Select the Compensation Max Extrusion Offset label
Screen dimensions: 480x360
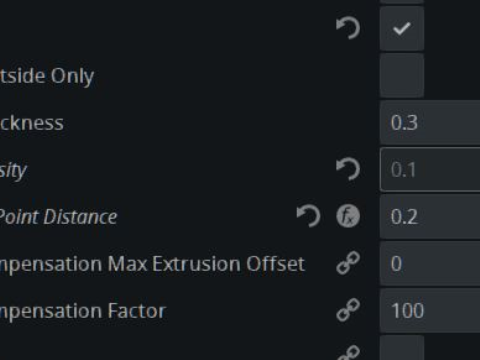(x=152, y=265)
